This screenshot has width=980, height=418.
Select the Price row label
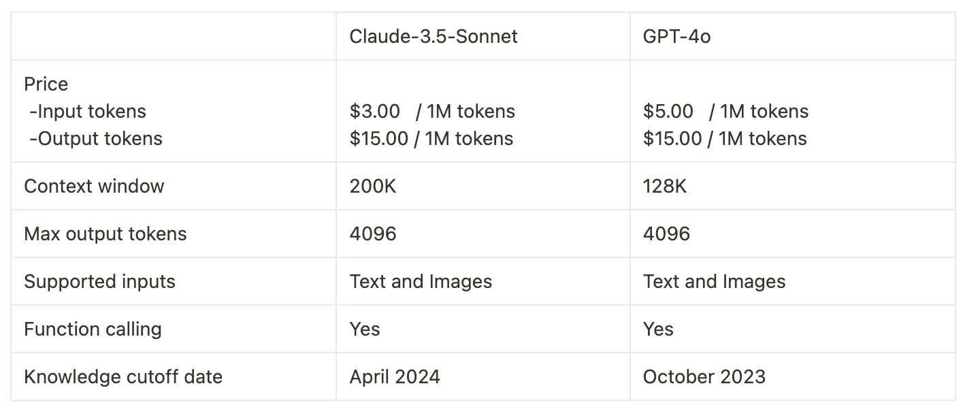pyautogui.click(x=46, y=84)
